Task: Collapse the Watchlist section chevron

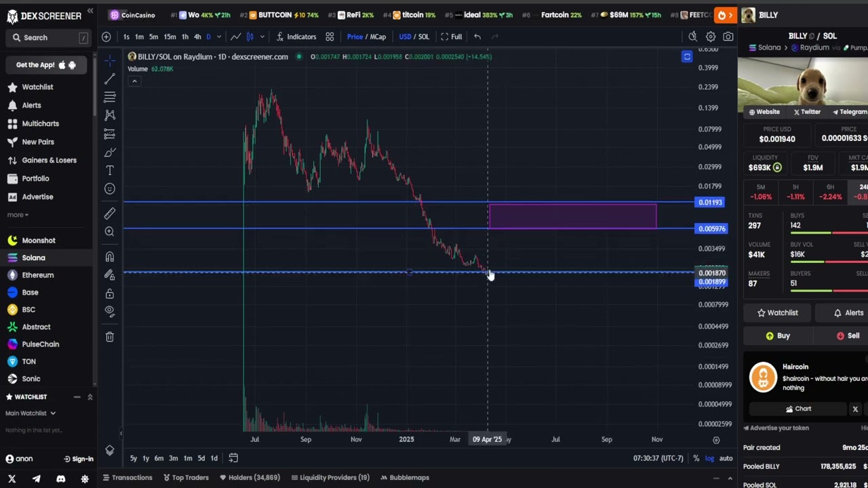Action: pos(90,397)
